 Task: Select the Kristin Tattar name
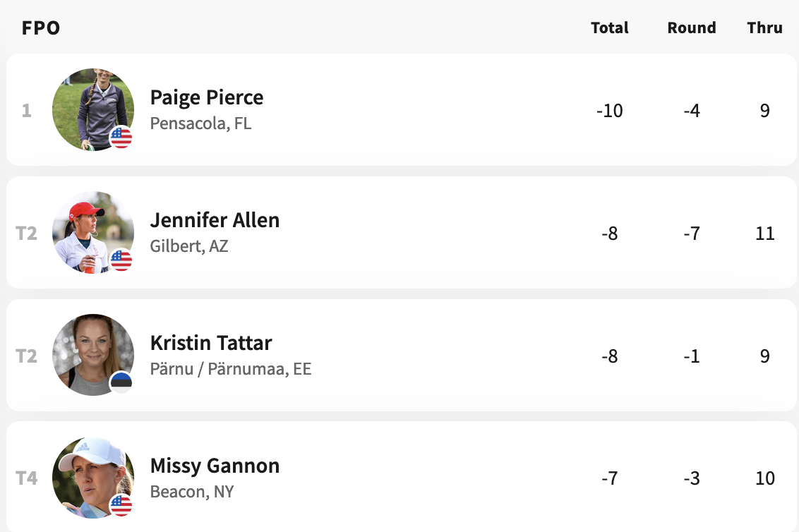[211, 343]
